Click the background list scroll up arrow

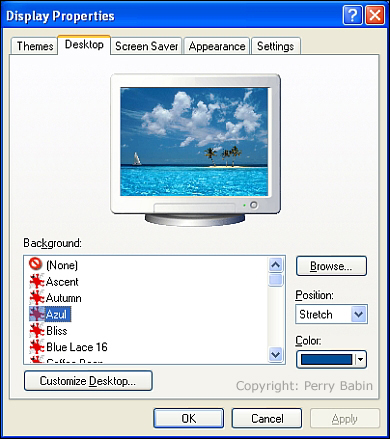[276, 265]
